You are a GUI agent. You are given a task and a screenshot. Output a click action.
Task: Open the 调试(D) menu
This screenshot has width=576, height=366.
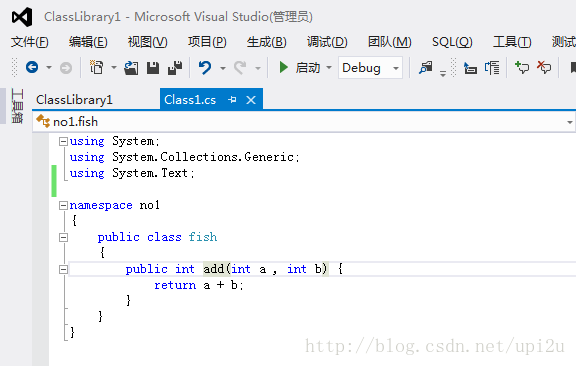[x=327, y=42]
